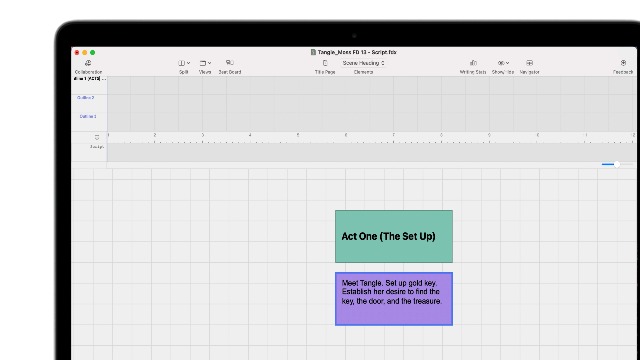The image size is (640, 360).
Task: Open the Collaboration tool
Action: [x=88, y=66]
